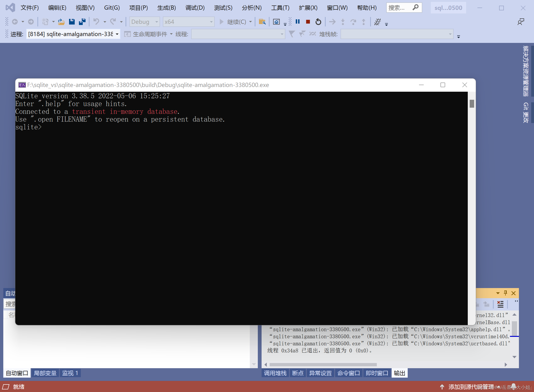
Task: Switch to the 自动窗口 tab
Action: point(17,373)
